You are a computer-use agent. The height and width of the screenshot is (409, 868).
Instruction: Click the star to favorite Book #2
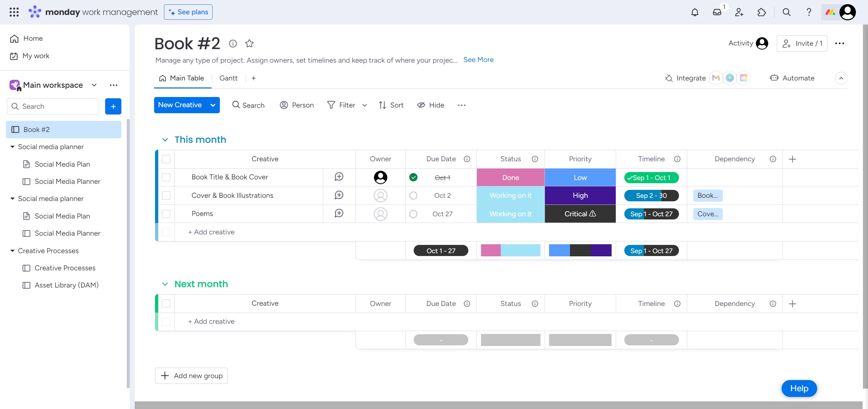pos(249,44)
